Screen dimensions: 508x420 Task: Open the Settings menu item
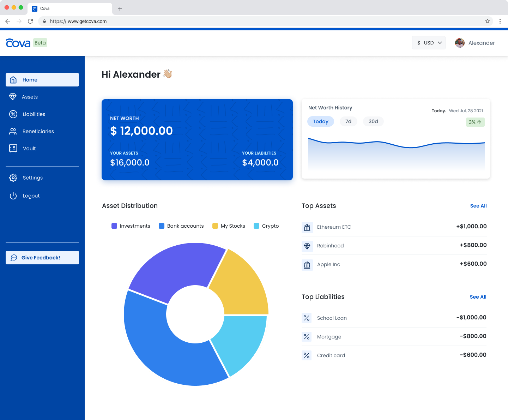(x=42, y=178)
